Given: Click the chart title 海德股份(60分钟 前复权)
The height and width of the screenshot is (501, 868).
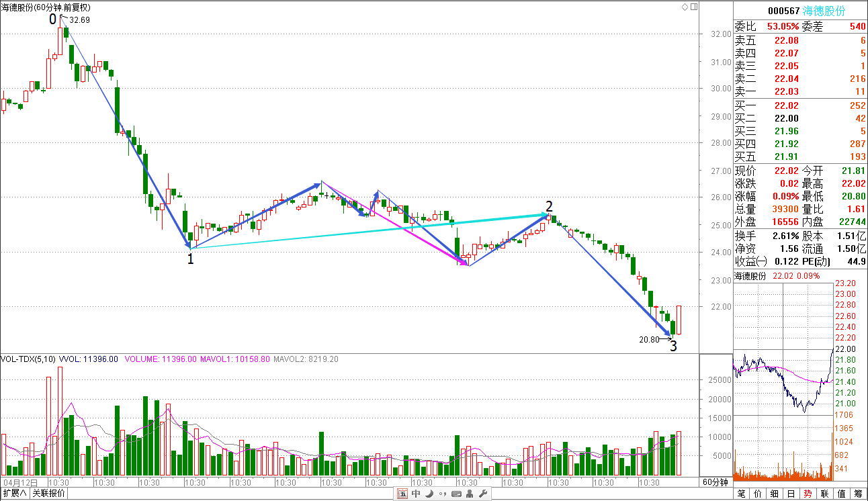Looking at the screenshot, I should click(46, 7).
